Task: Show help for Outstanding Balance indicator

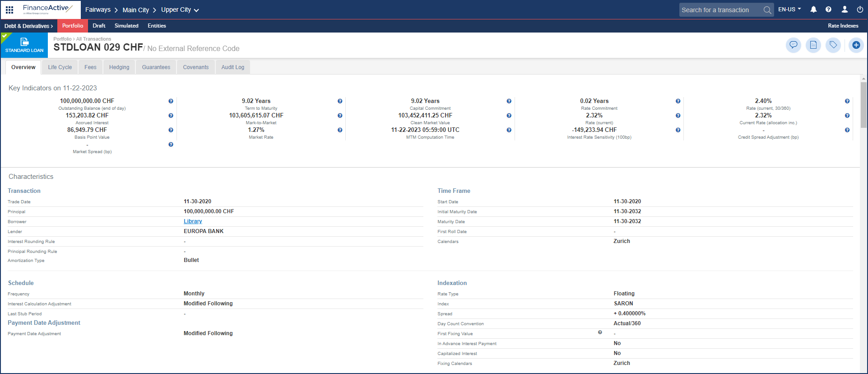Action: coord(171,101)
